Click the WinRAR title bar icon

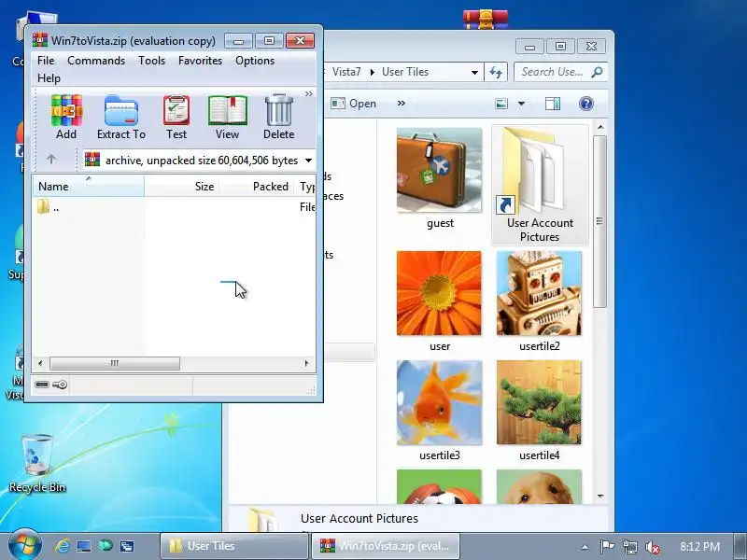click(40, 40)
